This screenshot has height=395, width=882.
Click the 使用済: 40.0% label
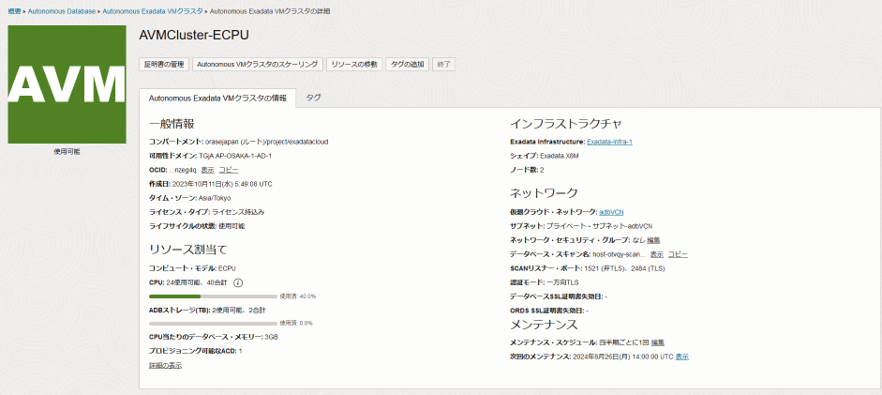click(298, 296)
